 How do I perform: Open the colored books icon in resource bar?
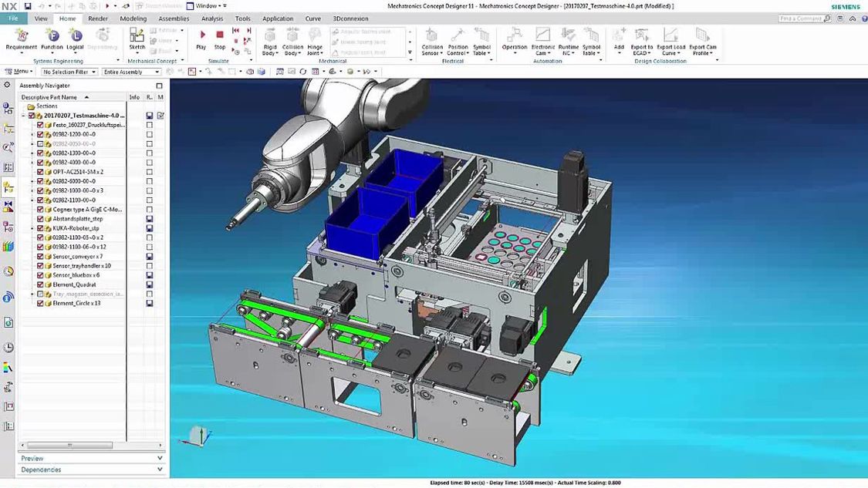tap(8, 247)
